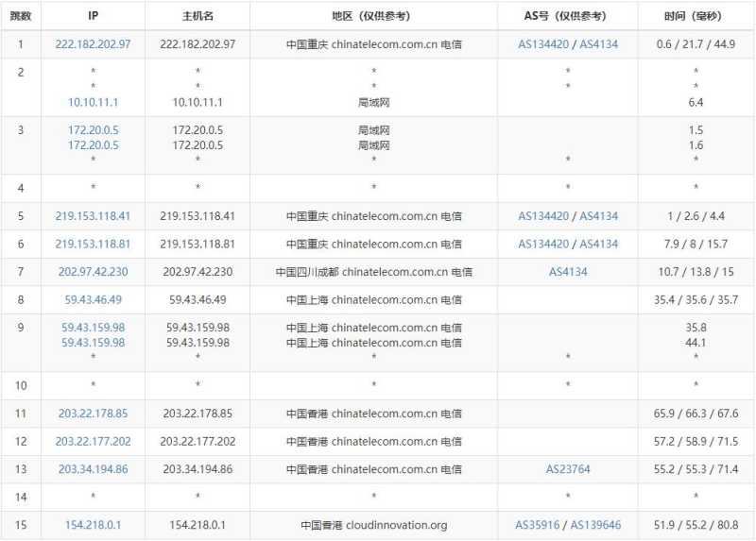Click time value 0.6 / 21.7 / 44.9
Viewport: 756px width, 541px height.
696,44
